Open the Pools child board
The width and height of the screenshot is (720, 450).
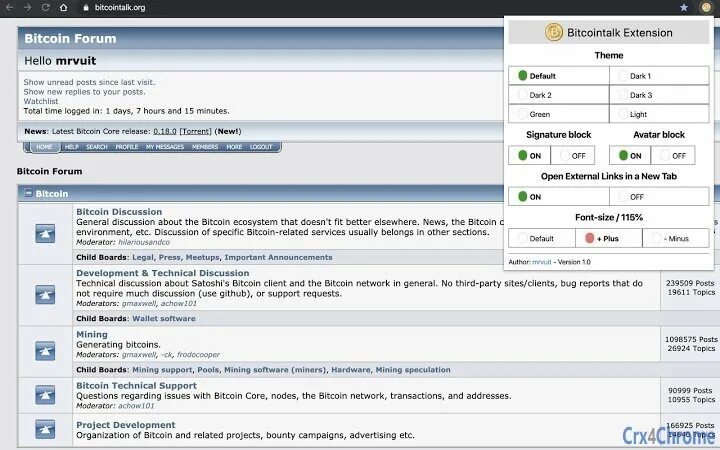click(208, 370)
